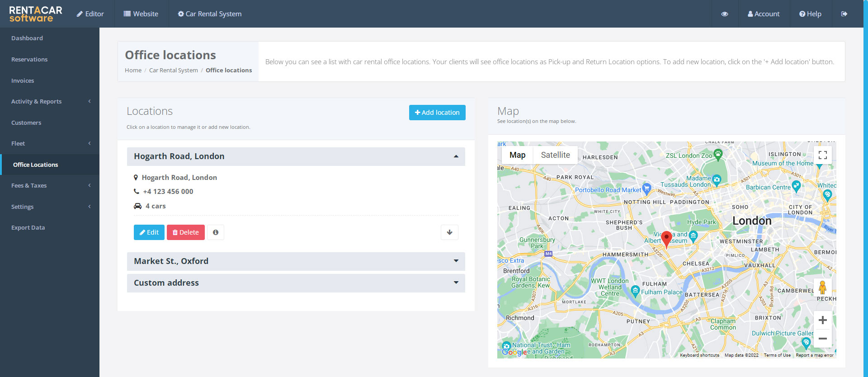
Task: Click the Add location button
Action: (437, 113)
